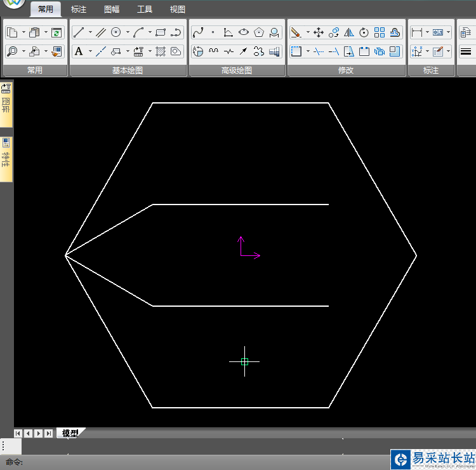
Task: Open the 图库 side panel
Action: (x=6, y=104)
